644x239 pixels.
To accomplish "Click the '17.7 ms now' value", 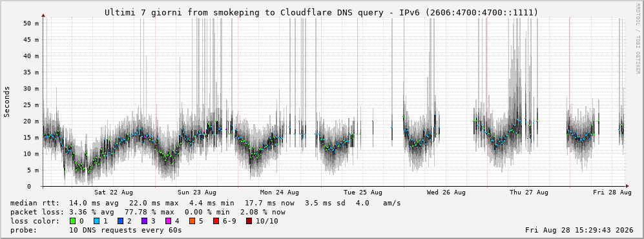I will point(270,203).
